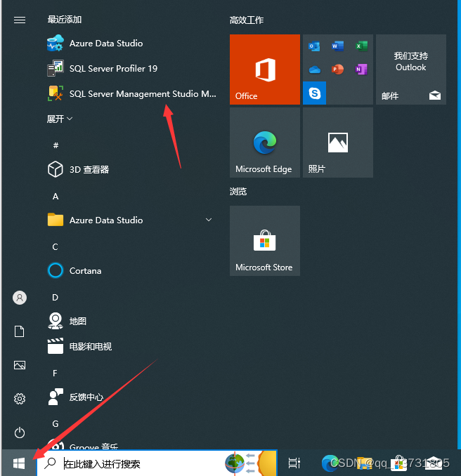Jump to letter C section header
The height and width of the screenshot is (476, 461).
point(55,247)
